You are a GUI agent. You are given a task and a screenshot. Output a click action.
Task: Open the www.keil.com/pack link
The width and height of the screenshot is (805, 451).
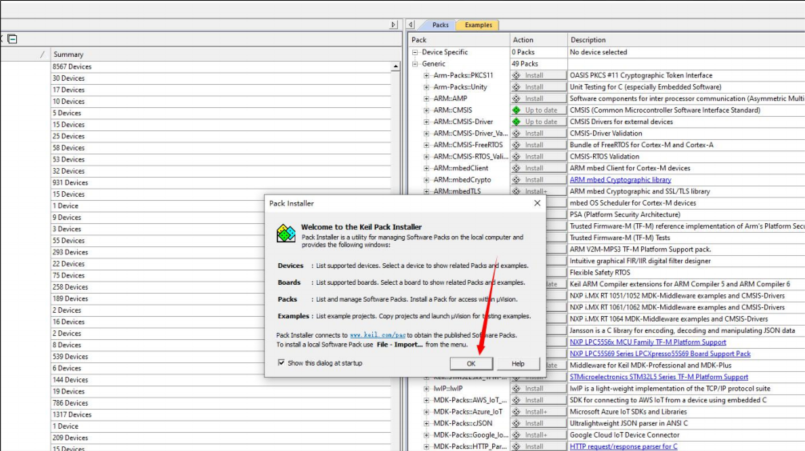point(377,335)
